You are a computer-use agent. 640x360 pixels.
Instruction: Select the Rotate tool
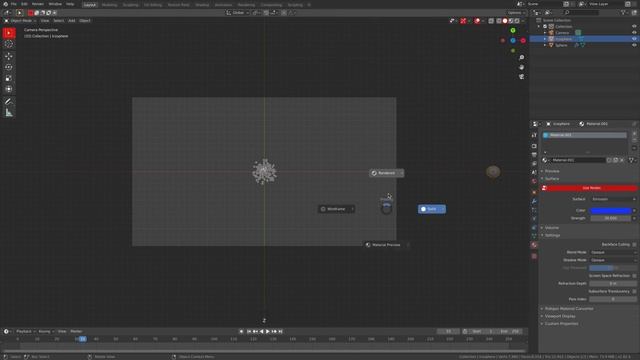click(9, 67)
